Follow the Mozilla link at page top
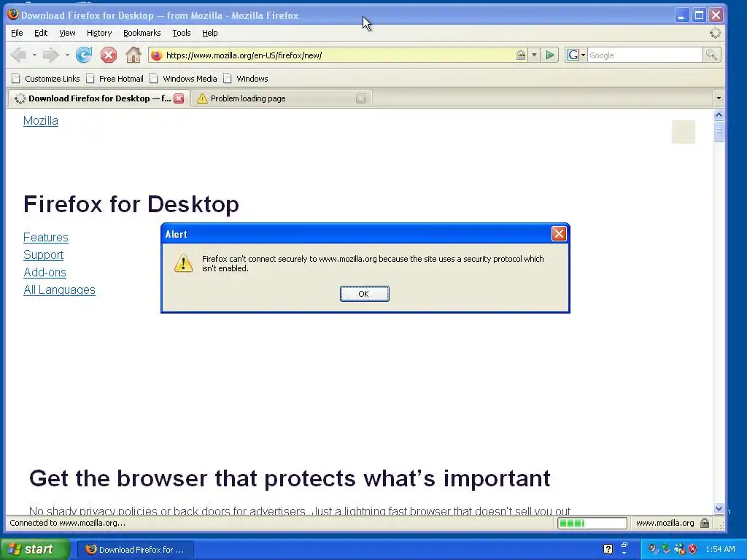 (41, 121)
